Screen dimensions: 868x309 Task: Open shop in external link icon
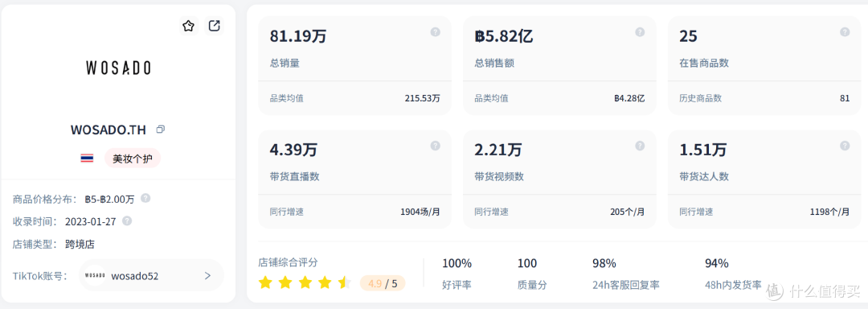[x=214, y=26]
